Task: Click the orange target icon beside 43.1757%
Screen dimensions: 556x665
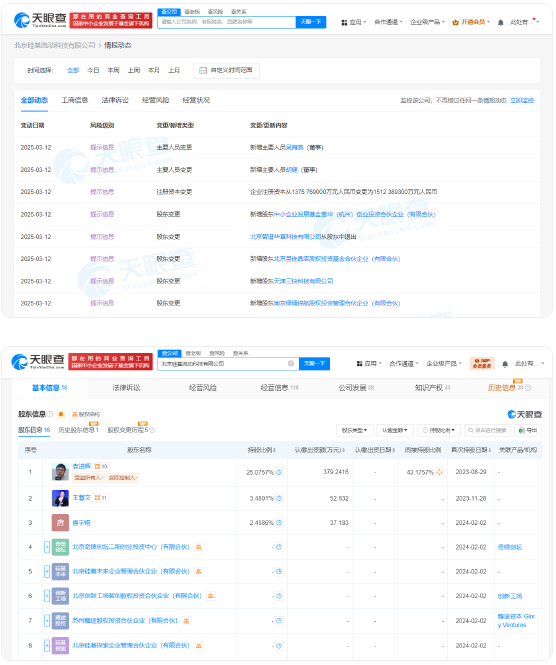Action: (x=439, y=472)
